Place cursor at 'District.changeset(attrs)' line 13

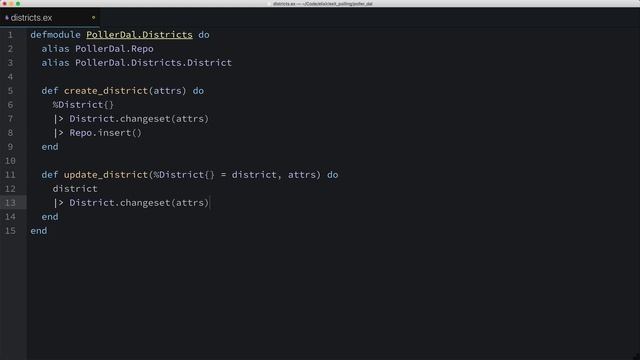(139, 203)
